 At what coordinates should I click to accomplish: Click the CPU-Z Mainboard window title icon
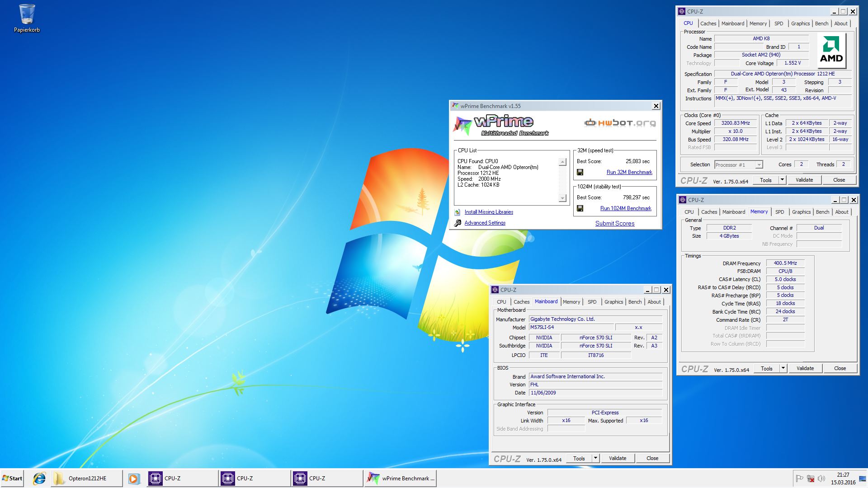pos(495,290)
